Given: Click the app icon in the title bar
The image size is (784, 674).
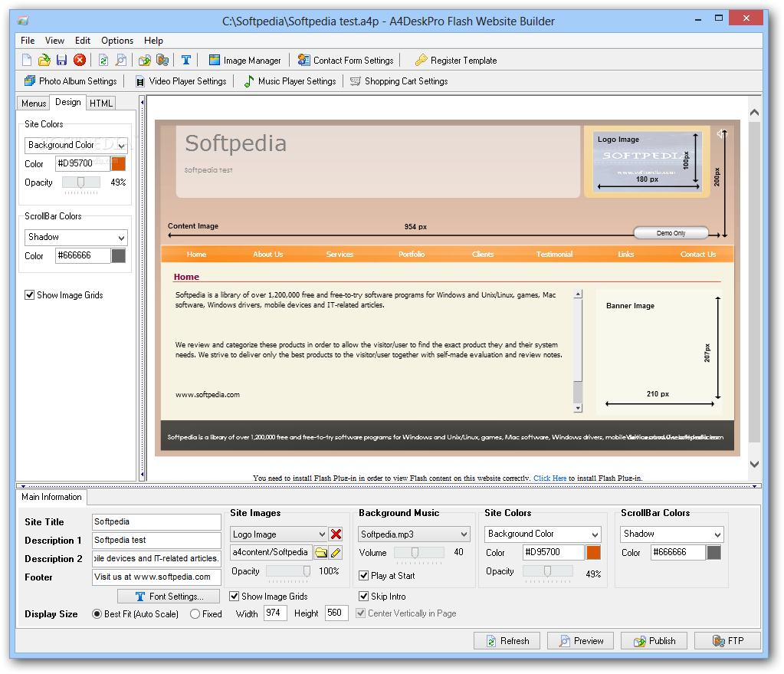Looking at the screenshot, I should [x=23, y=21].
